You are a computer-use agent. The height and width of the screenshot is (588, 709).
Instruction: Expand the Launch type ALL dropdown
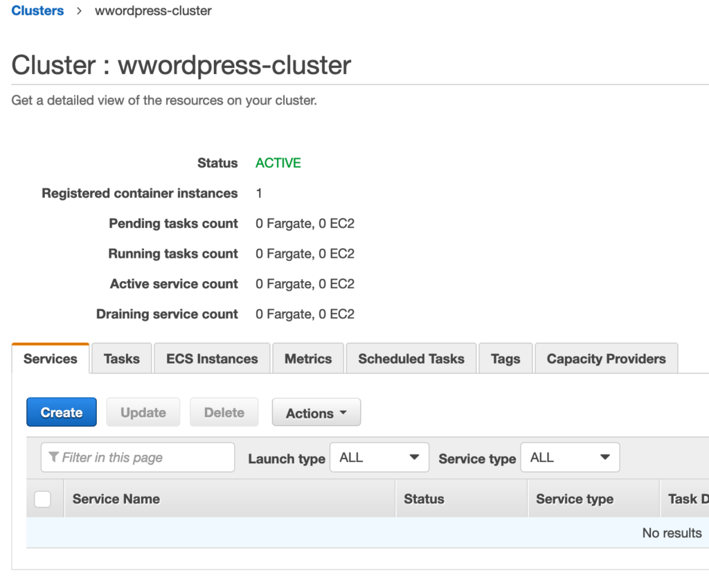379,457
